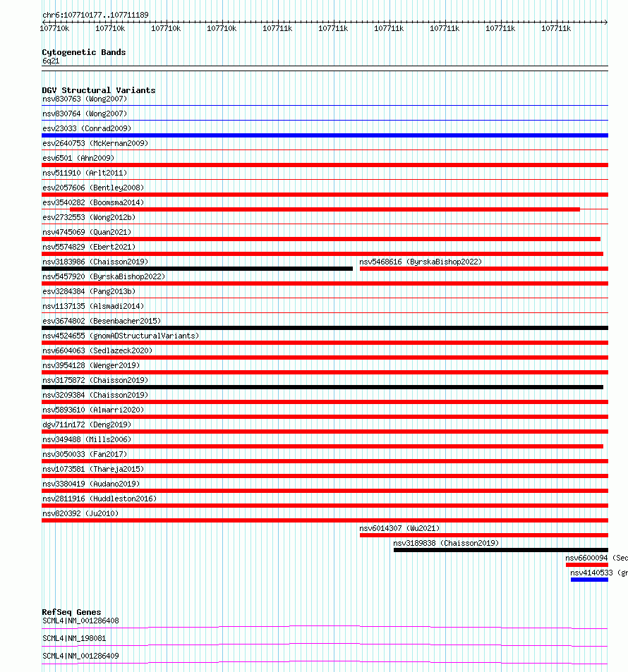This screenshot has height=672, width=628.
Task: Click the chr6:107710177..107711189 coordinate label
Action: 96,15
